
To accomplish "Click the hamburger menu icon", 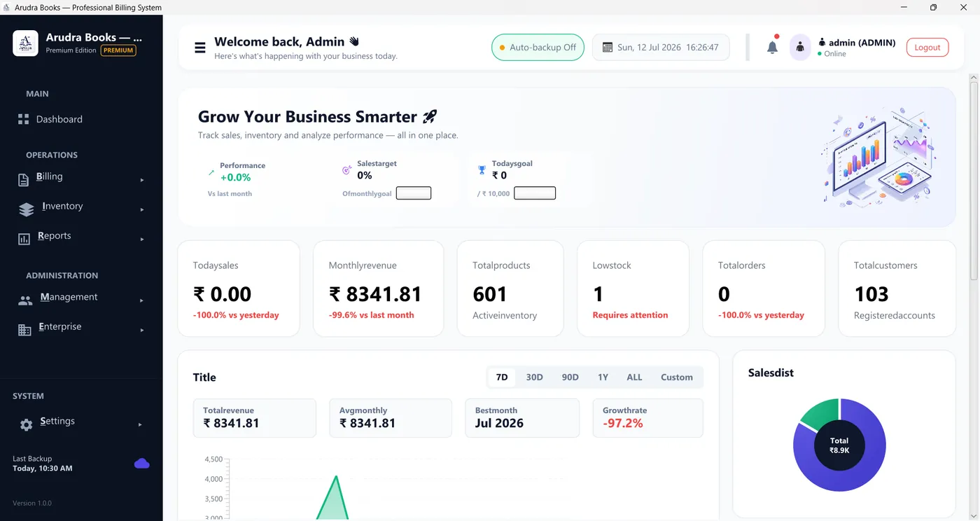I will [x=200, y=48].
